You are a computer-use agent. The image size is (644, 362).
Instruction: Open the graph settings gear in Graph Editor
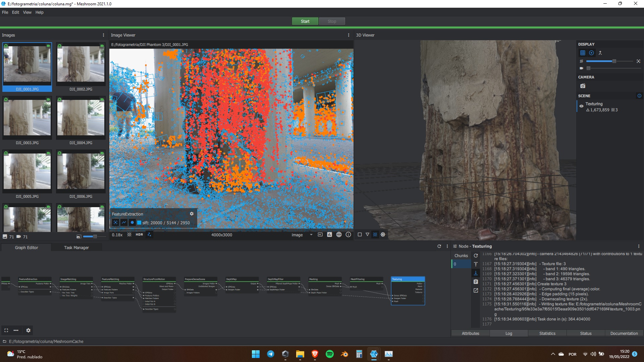click(29, 330)
